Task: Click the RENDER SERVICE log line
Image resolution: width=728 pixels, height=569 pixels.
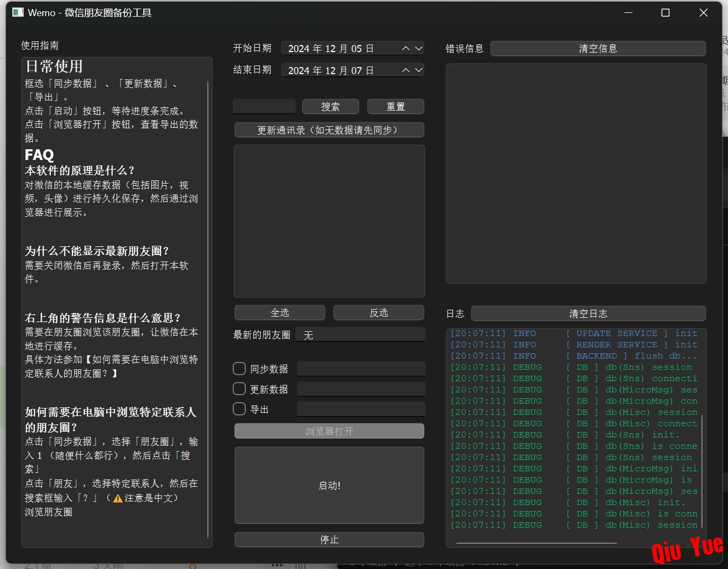Action: point(574,345)
